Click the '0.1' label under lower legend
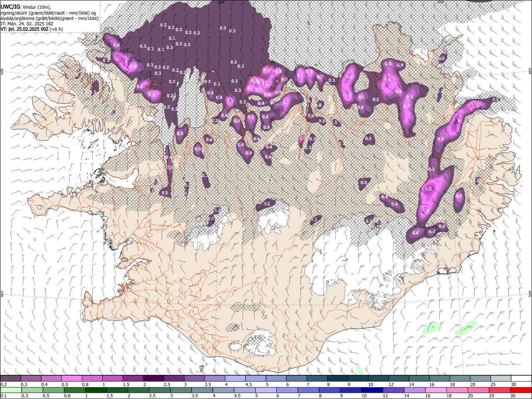The height and width of the screenshot is (399, 532). pyautogui.click(x=4, y=396)
